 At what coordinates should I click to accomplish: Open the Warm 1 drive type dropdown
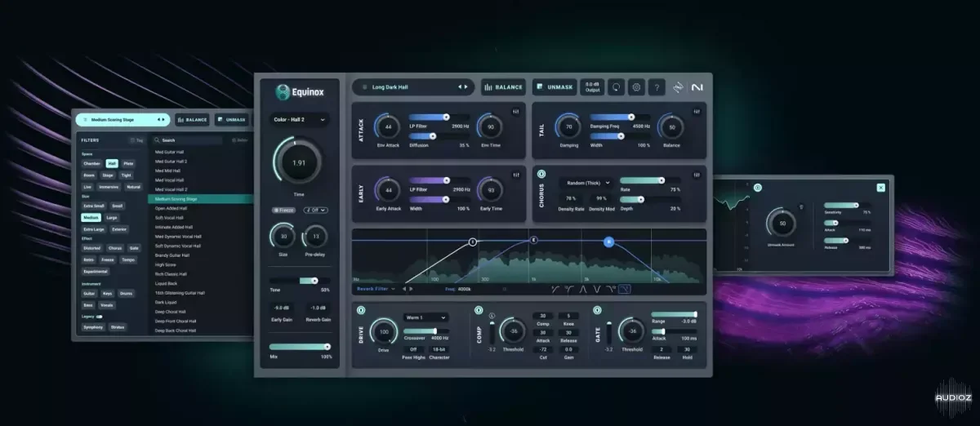click(x=425, y=317)
